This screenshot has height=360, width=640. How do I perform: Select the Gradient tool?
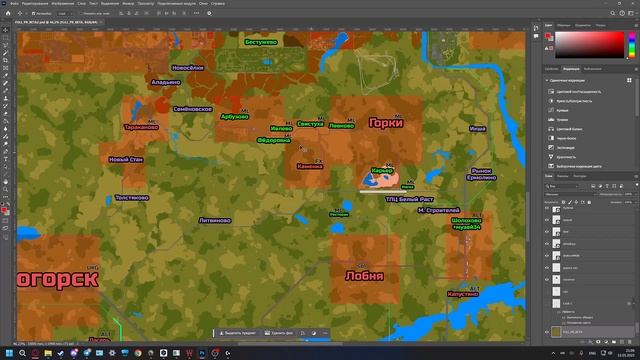(5, 121)
